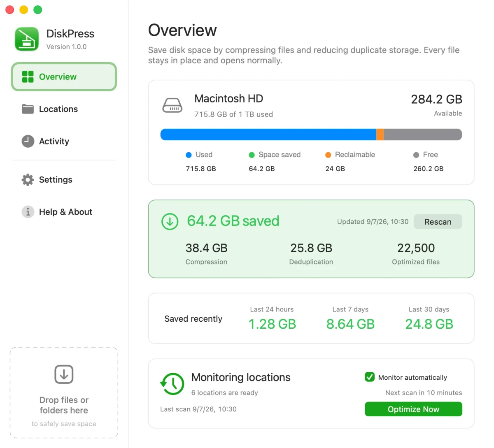Open the Activity page
This screenshot has height=448, width=494.
[64, 141]
